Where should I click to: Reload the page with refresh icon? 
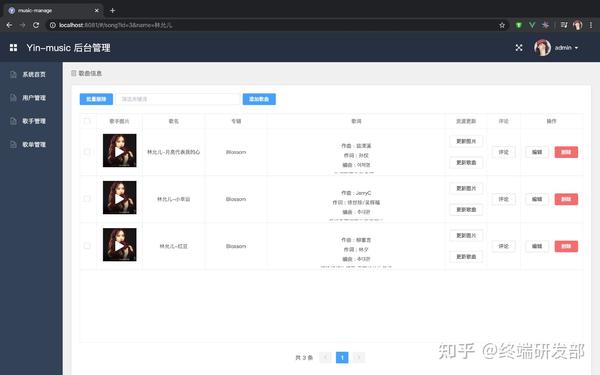(36, 25)
